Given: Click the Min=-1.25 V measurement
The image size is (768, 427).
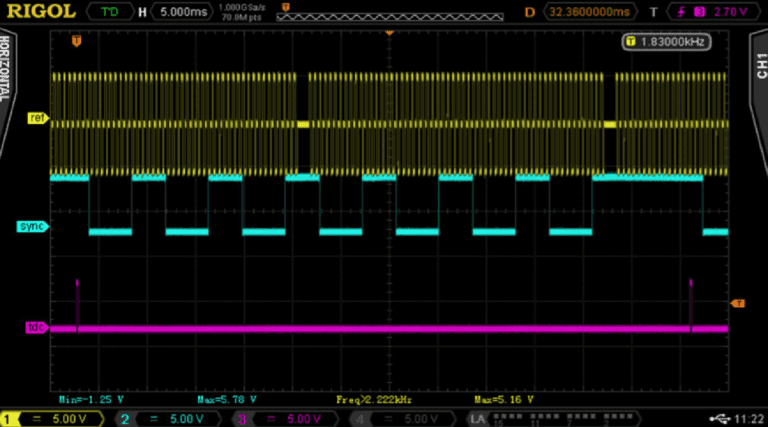Looking at the screenshot, I should 91,400.
